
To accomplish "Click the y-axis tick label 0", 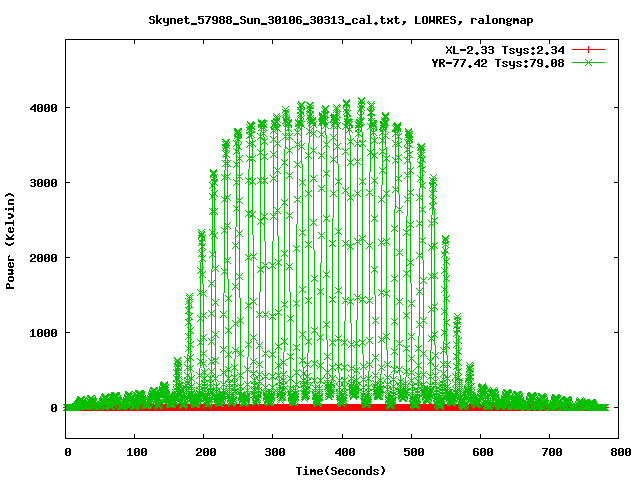I will (x=54, y=408).
